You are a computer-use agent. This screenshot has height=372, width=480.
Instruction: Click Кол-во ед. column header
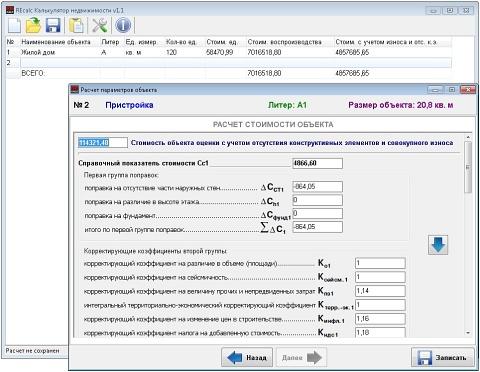pyautogui.click(x=181, y=42)
